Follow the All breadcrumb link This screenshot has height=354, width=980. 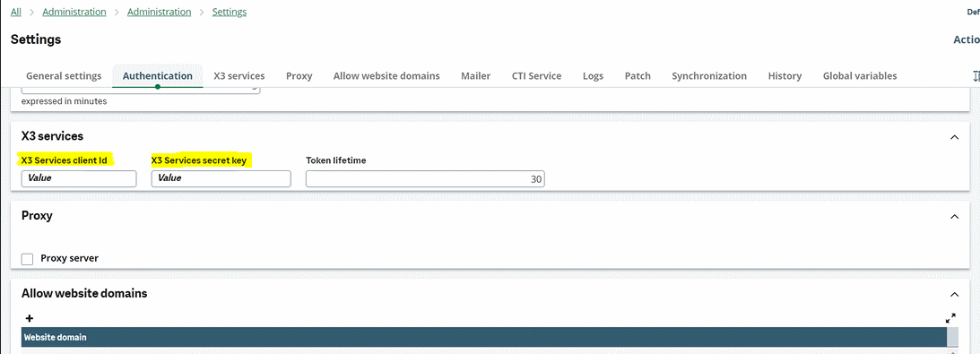pyautogui.click(x=15, y=12)
